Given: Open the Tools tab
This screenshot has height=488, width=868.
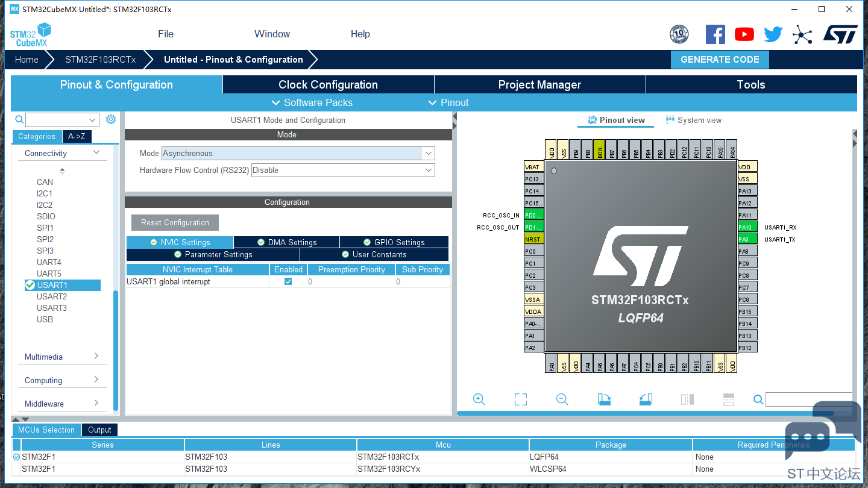Looking at the screenshot, I should pos(751,84).
